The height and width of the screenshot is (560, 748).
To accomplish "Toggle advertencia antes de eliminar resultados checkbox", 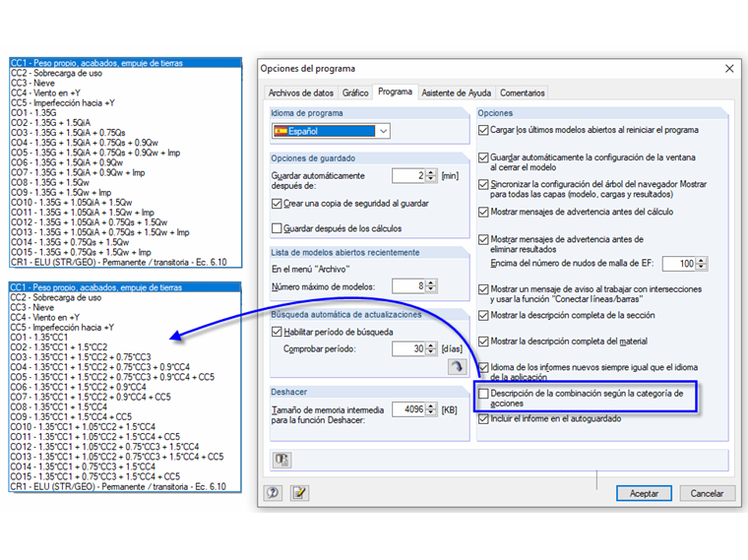I will click(x=483, y=239).
